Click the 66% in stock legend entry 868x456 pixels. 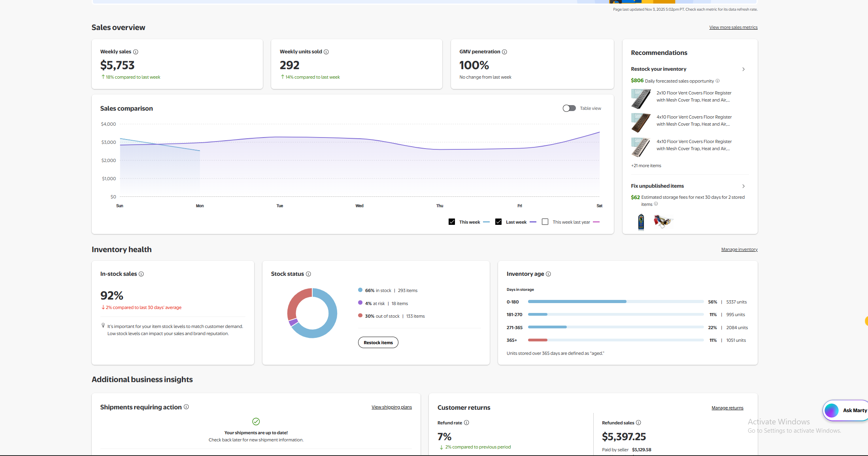pos(388,290)
